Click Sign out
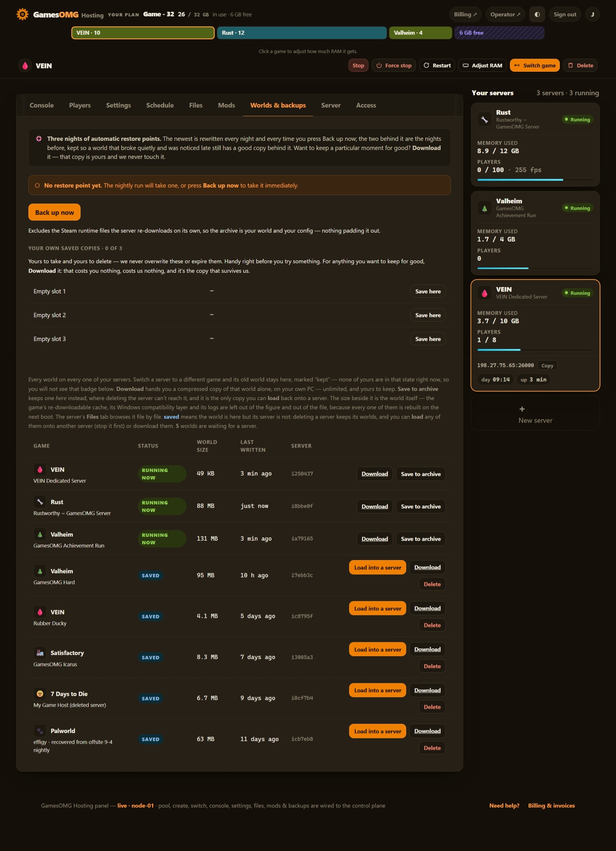616x851 pixels. [565, 14]
